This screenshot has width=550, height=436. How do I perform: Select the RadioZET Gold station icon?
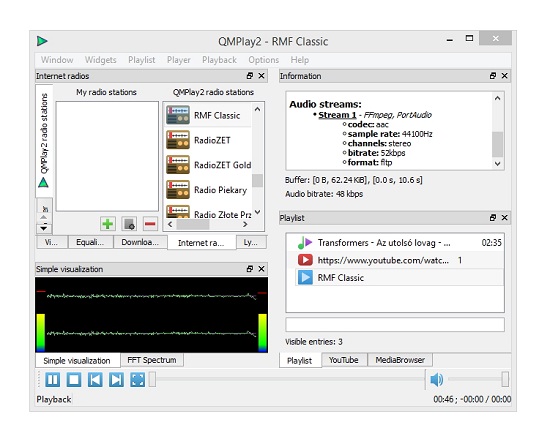[178, 165]
